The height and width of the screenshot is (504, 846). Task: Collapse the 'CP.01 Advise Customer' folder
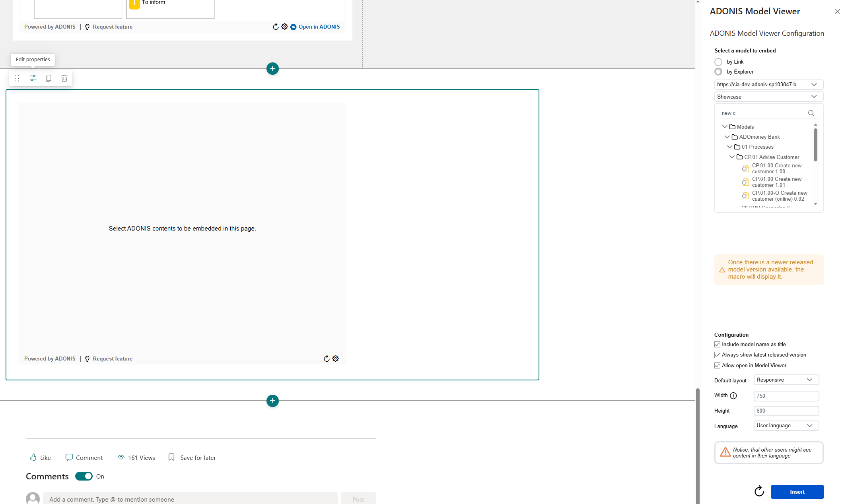point(732,157)
